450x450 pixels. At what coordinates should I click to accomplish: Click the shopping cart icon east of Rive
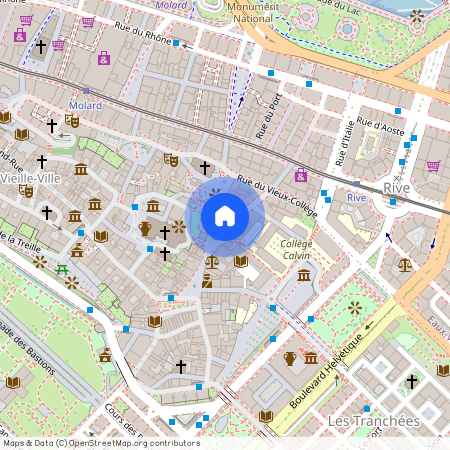coord(434,166)
